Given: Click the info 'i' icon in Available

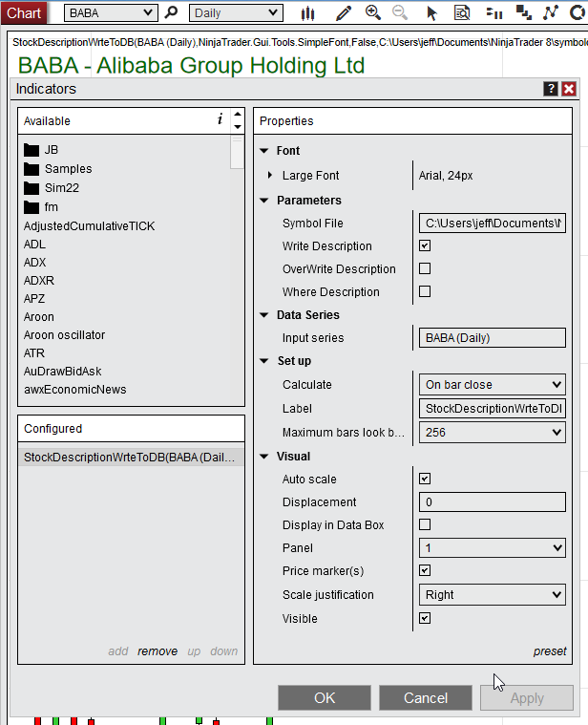Looking at the screenshot, I should [x=220, y=119].
